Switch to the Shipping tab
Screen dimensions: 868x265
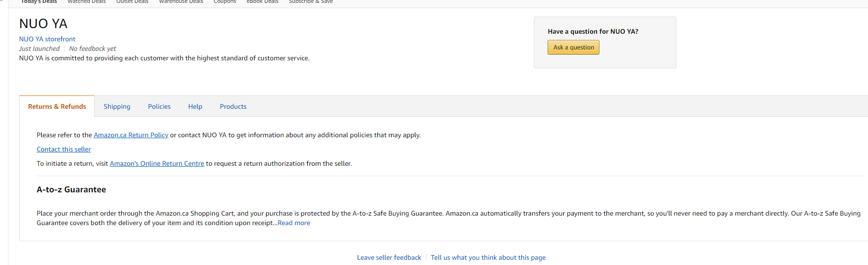pos(117,106)
